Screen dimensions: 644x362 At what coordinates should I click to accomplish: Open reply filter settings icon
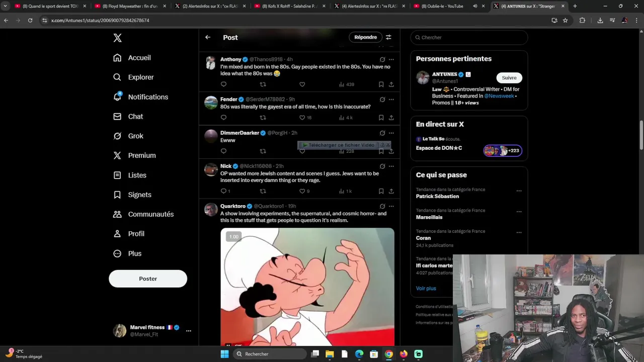point(388,37)
